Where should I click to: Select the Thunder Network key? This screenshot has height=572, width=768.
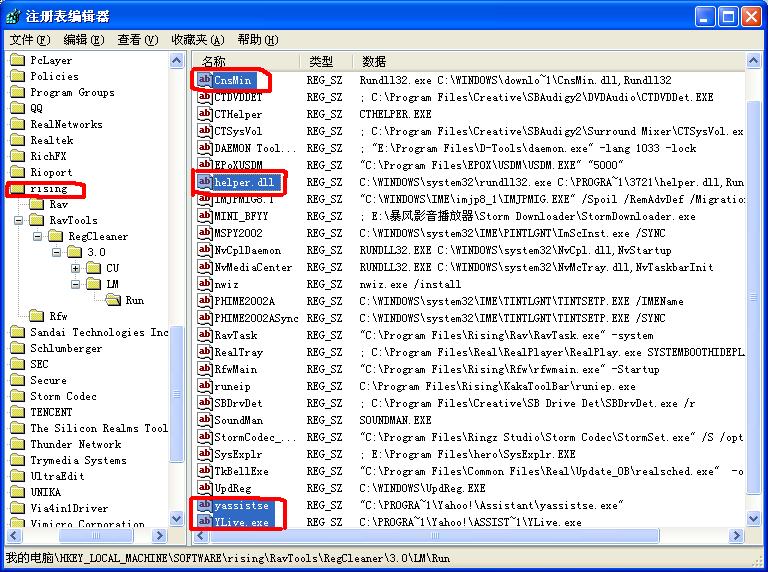pyautogui.click(x=76, y=444)
